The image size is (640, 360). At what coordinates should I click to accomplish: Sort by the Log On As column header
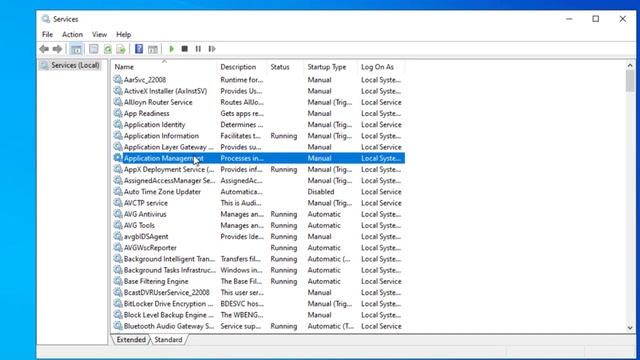(381, 67)
